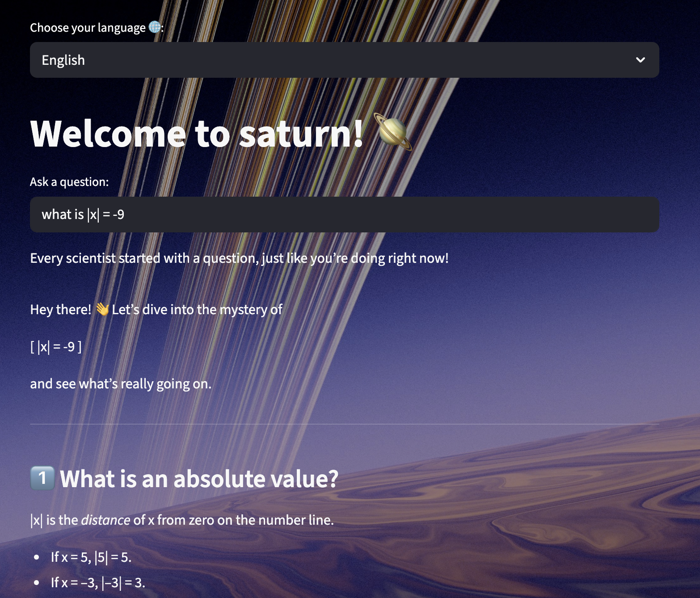The width and height of the screenshot is (700, 598).
Task: Click the 'Ask a question:' label
Action: click(69, 182)
